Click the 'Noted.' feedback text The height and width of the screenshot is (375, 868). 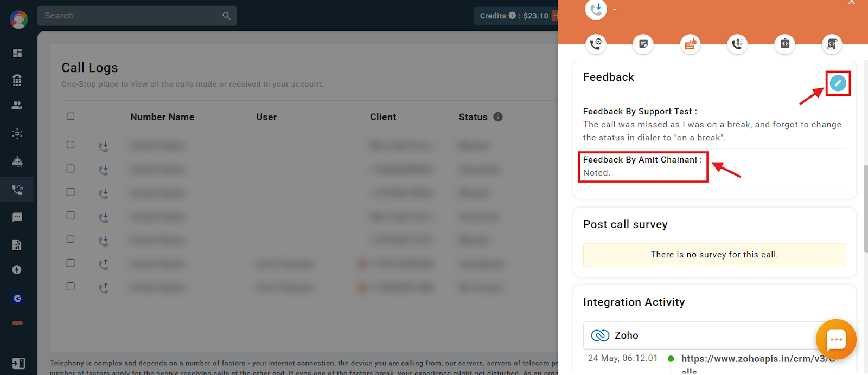tap(597, 173)
